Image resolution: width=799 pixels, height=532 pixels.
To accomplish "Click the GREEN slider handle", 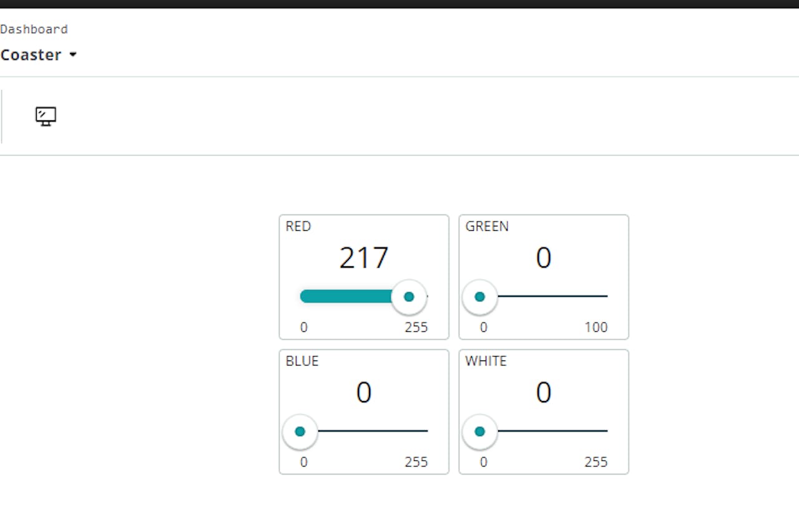I will pyautogui.click(x=479, y=297).
